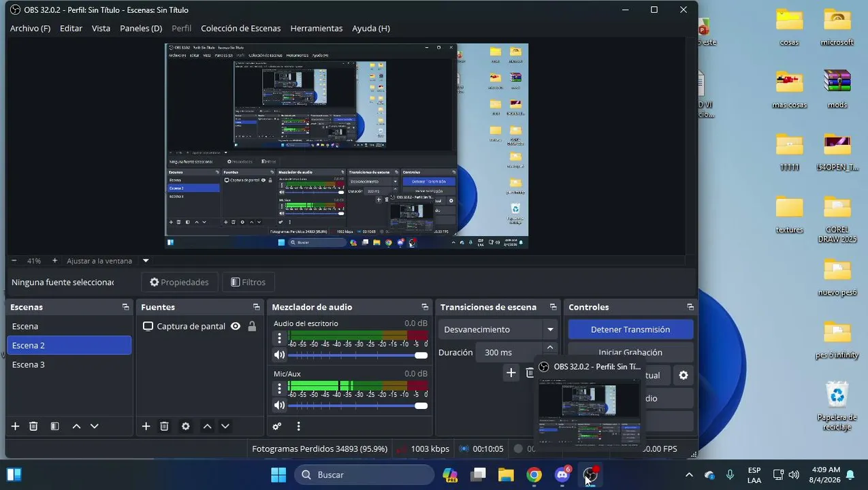The width and height of the screenshot is (868, 490).
Task: Open audio mixer three-dot menu at bottom
Action: 298,426
